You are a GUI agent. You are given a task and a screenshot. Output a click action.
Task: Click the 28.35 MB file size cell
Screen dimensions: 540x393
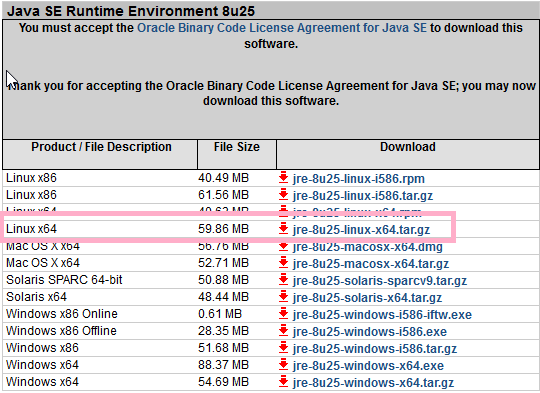(223, 331)
